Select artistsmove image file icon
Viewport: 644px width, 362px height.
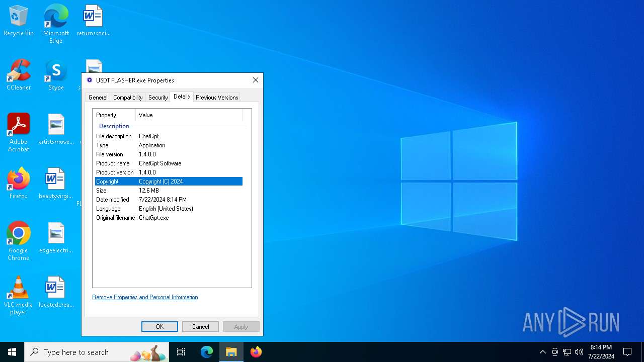click(56, 129)
